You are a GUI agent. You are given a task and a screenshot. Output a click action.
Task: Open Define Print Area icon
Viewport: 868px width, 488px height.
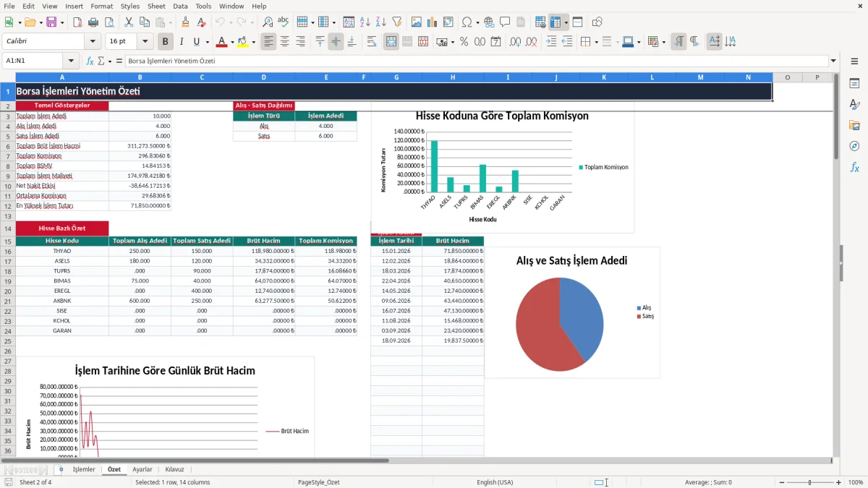tap(540, 22)
